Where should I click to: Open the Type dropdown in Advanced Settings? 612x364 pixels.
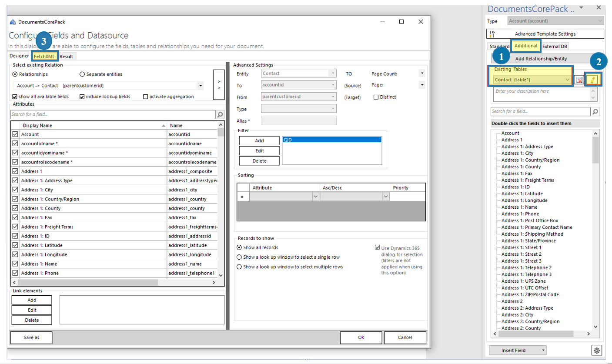tap(333, 108)
